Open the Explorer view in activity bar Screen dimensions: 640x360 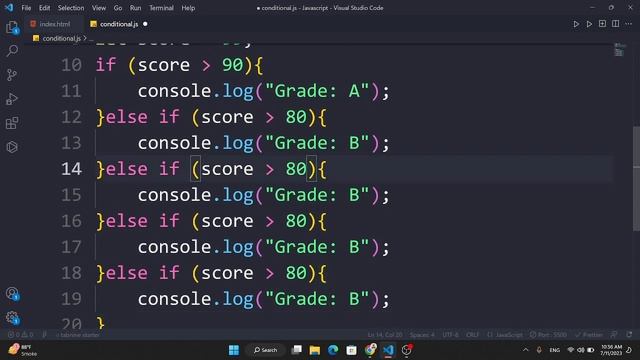click(12, 28)
